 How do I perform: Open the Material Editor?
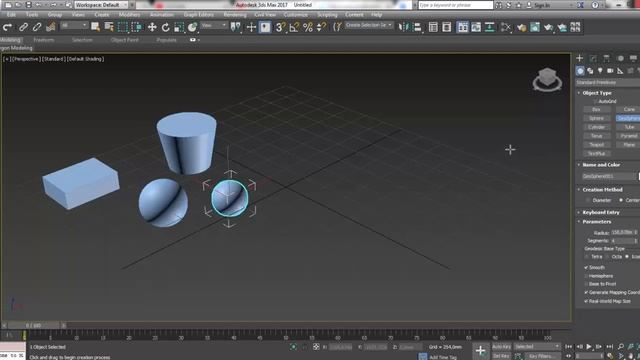pos(505,27)
